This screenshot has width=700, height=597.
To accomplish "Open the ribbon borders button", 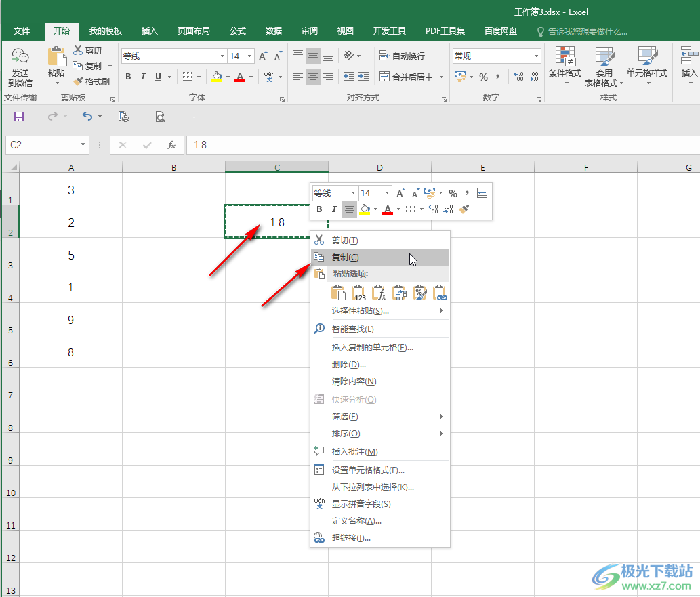I will (188, 77).
